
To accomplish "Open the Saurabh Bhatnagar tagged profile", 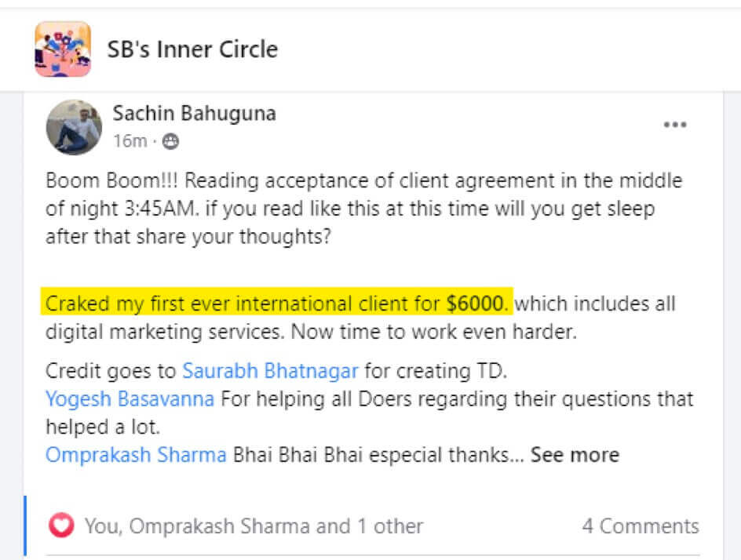I will 270,370.
